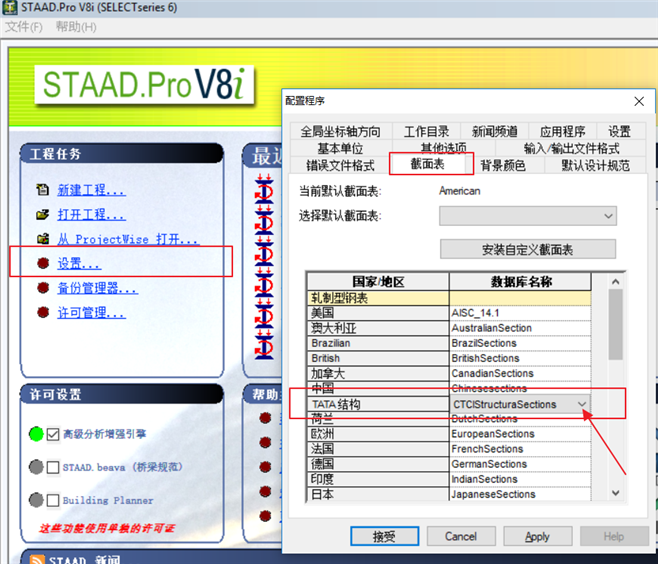Switch to the 错误文件格式 tab
The image size is (658, 564).
(340, 165)
